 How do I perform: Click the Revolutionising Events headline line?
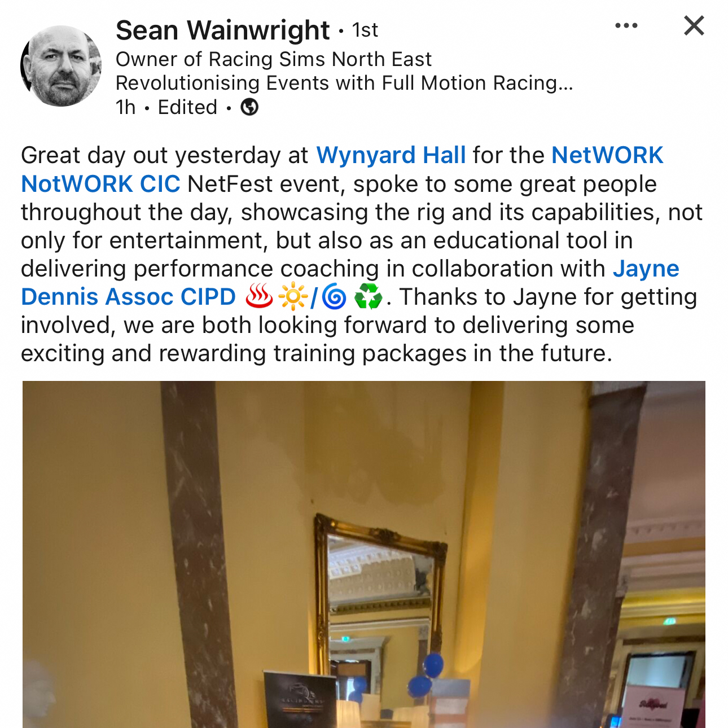pyautogui.click(x=344, y=82)
